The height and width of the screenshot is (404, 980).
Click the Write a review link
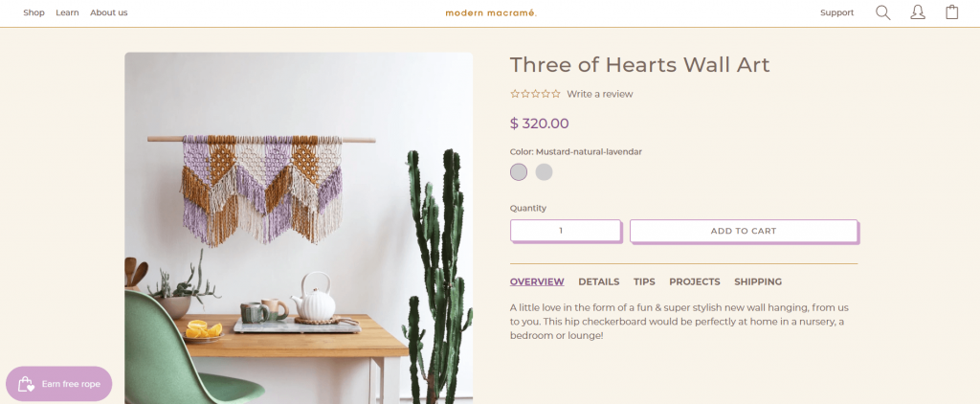(600, 94)
